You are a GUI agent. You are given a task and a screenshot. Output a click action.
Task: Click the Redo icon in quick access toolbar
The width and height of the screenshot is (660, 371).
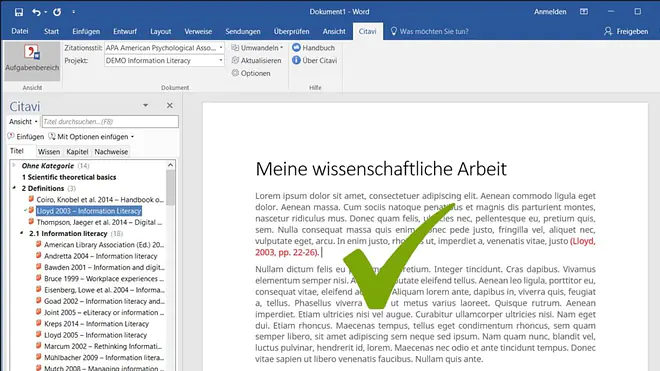click(57, 12)
